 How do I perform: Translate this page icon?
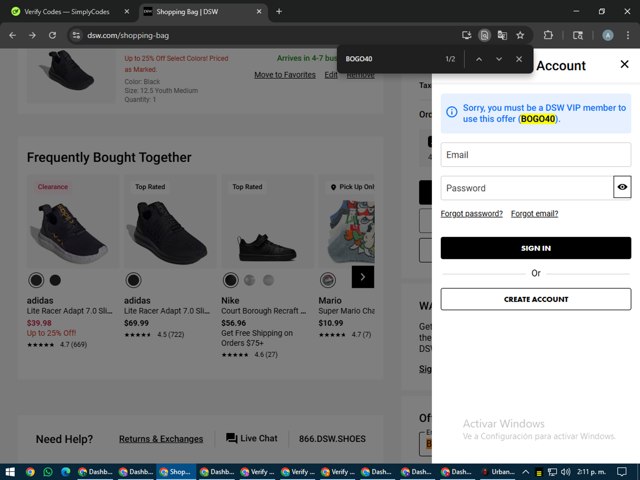502,36
